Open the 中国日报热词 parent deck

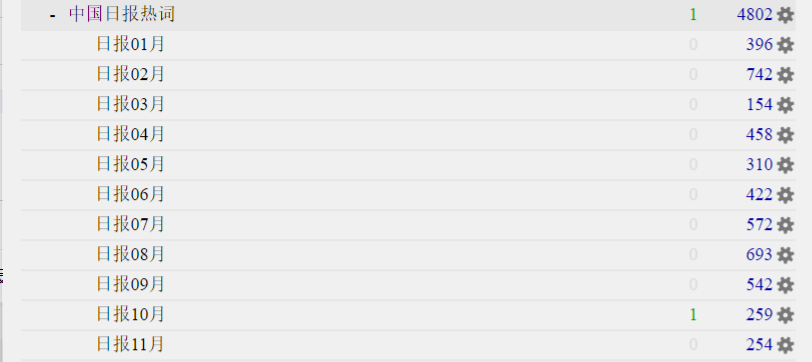(122, 15)
